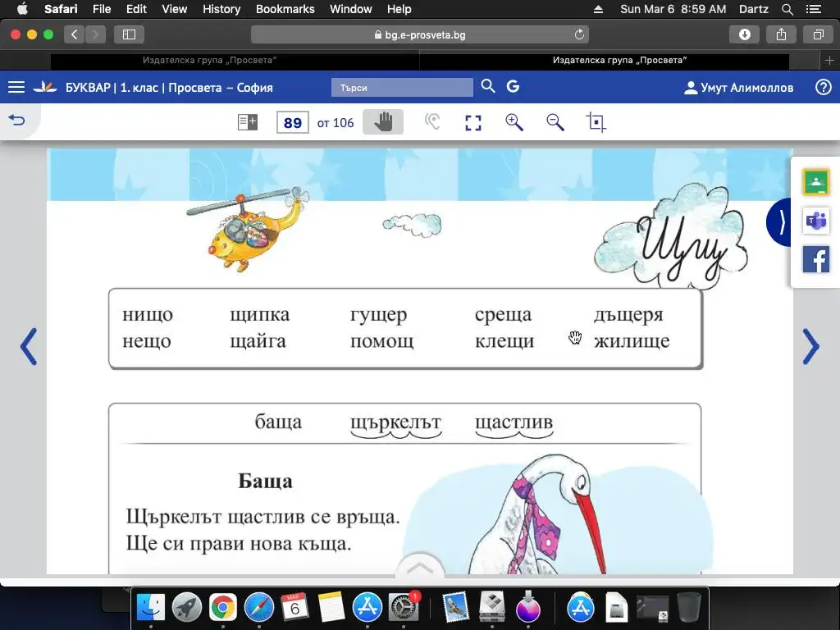
Task: Open the Window menu
Action: point(351,9)
